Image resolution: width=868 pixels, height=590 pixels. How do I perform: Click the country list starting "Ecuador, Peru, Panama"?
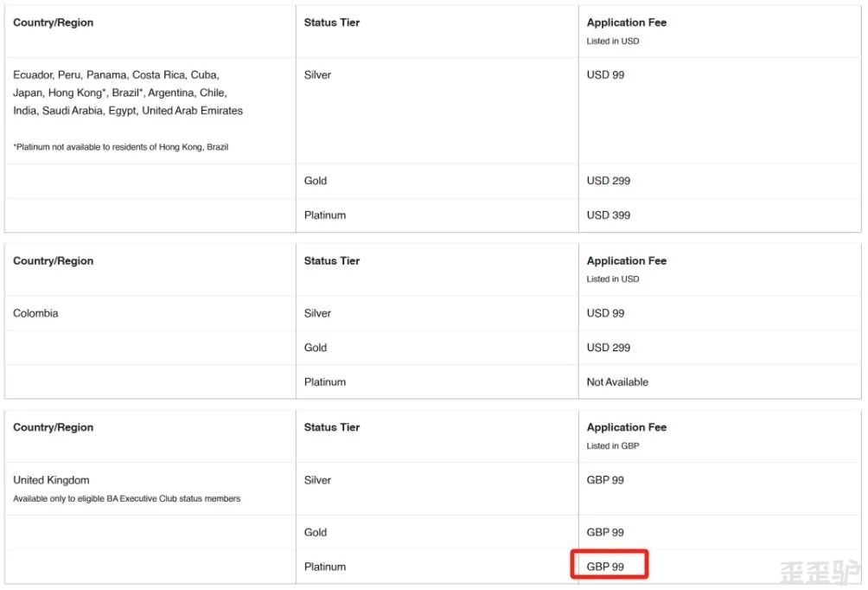pos(128,93)
